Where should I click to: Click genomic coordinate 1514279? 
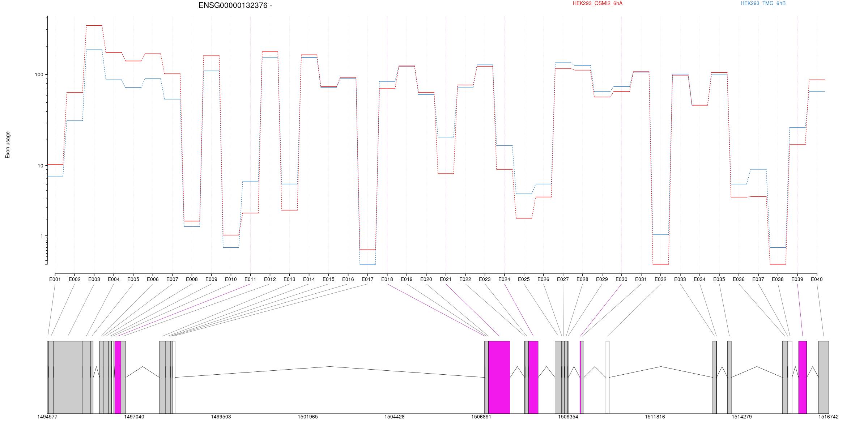[742, 417]
